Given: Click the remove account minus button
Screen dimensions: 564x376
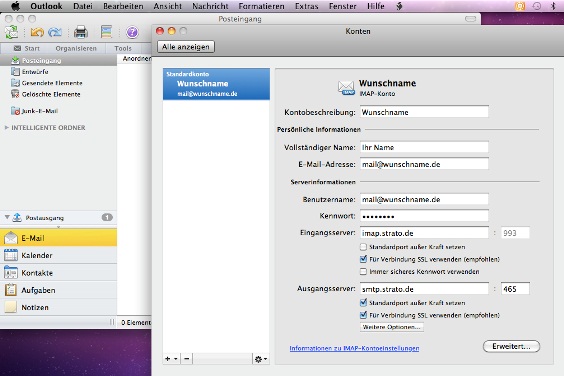Looking at the screenshot, I should (187, 359).
